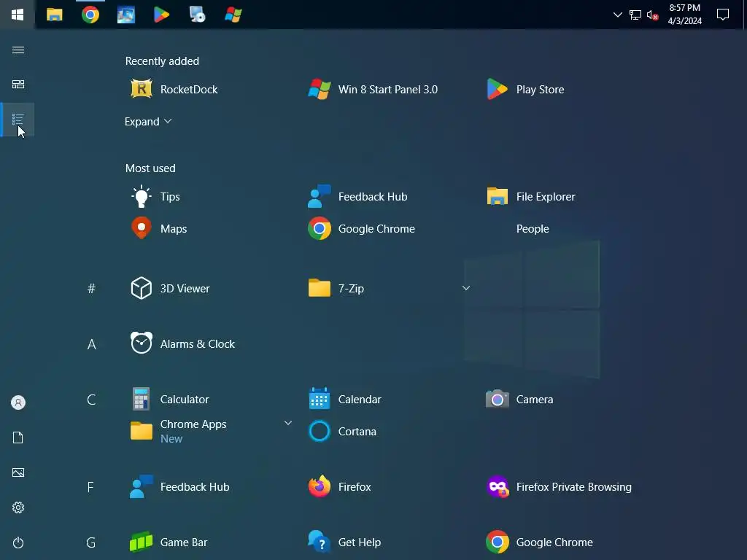This screenshot has height=560, width=747.
Task: Launch Firefox browser
Action: point(340,486)
